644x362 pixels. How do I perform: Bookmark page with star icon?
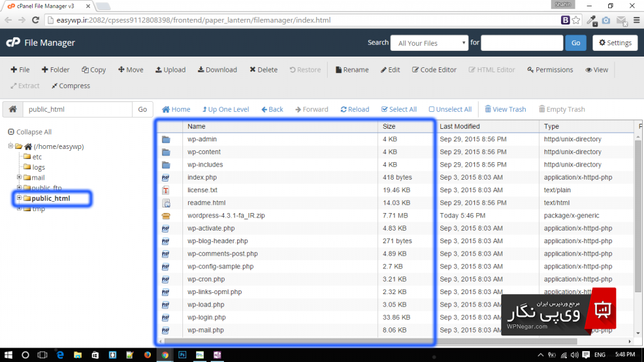(576, 20)
